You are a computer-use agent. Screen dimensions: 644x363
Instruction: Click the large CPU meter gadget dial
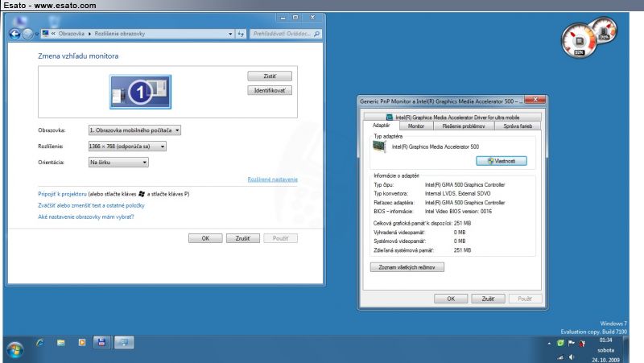coord(579,41)
